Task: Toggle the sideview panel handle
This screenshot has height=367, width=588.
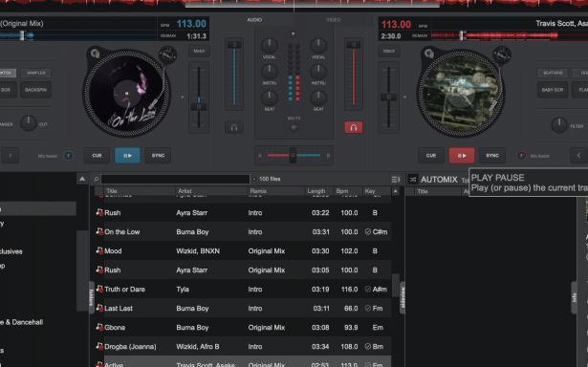Action: click(403, 297)
